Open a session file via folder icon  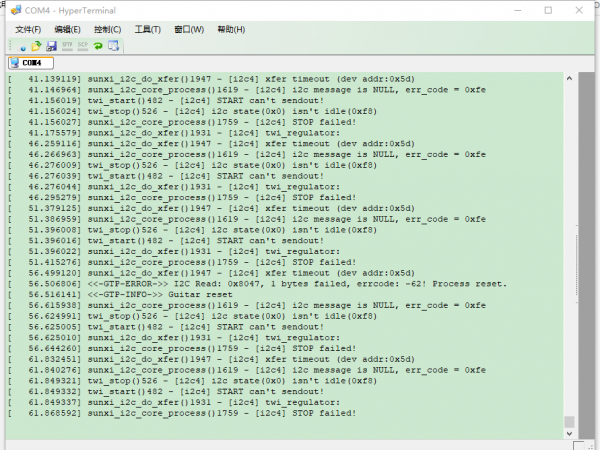click(x=37, y=46)
